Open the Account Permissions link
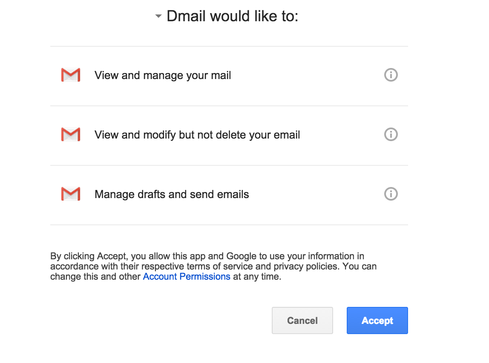The width and height of the screenshot is (489, 363). pos(186,276)
